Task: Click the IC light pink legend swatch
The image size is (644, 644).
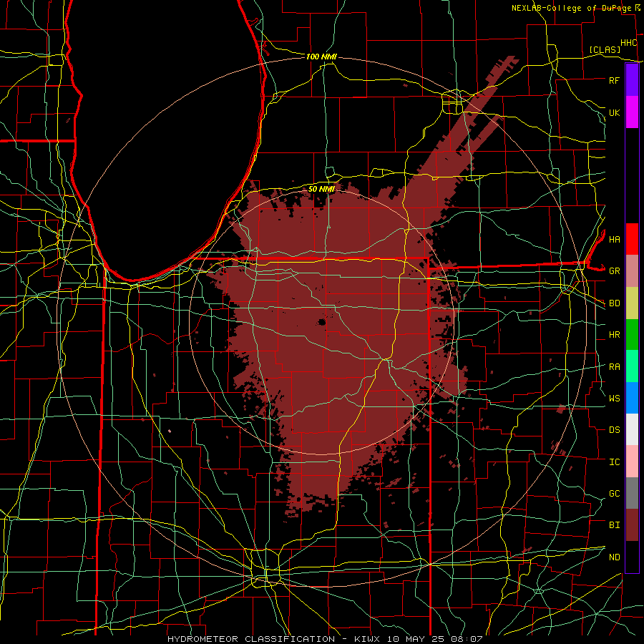Action: [632, 462]
